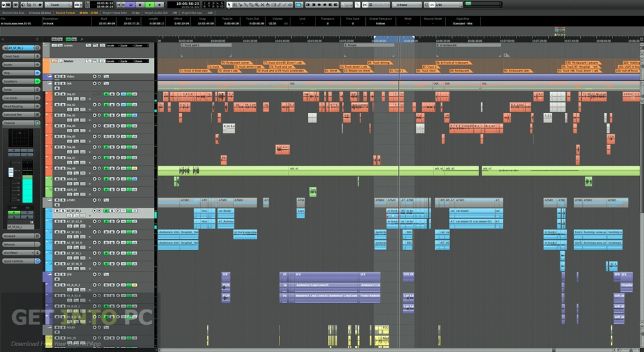The image size is (644, 352).
Task: Toggle Snap to Zero Crossing icon
Action: pyautogui.click(x=357, y=5)
